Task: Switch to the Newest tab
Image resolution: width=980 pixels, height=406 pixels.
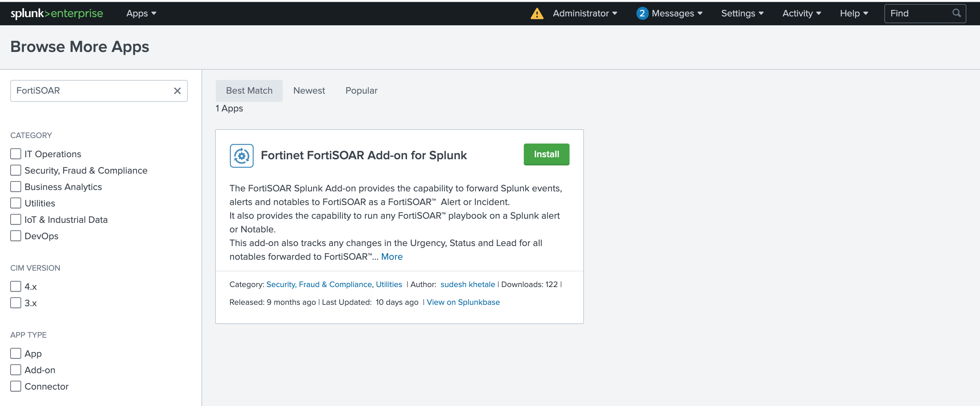Action: click(x=309, y=91)
